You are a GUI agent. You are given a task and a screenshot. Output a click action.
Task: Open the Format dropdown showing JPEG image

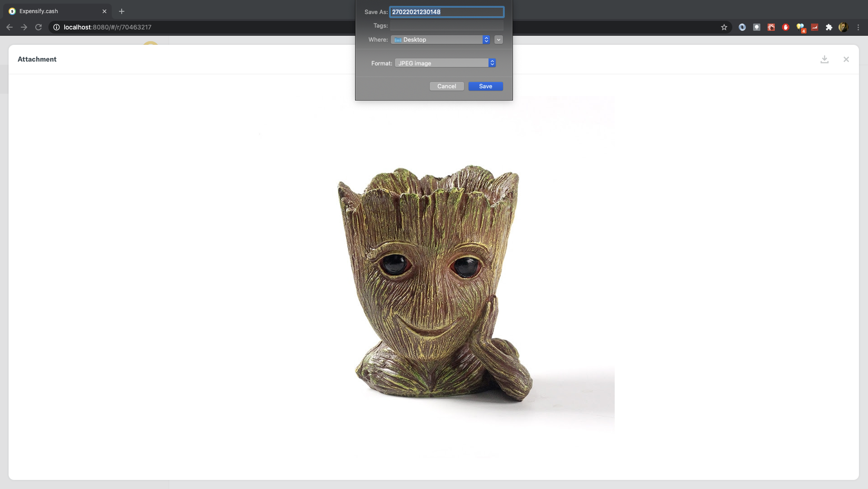[445, 63]
